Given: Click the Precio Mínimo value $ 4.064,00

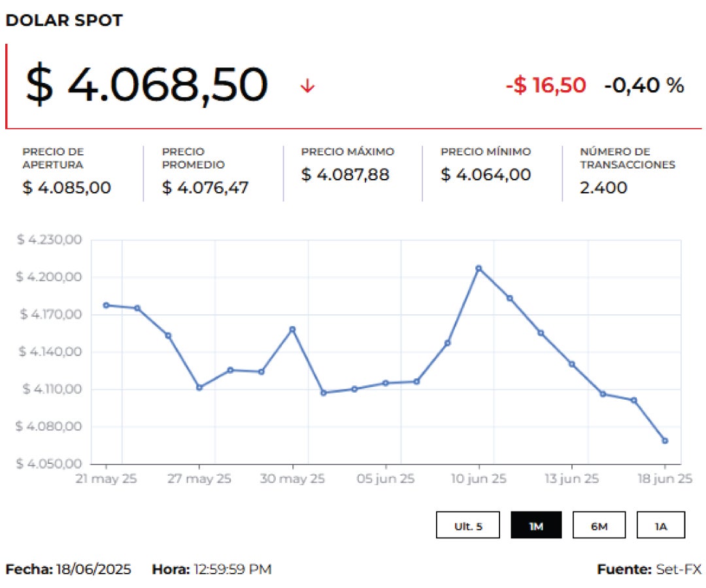Looking at the screenshot, I should click(x=485, y=175).
